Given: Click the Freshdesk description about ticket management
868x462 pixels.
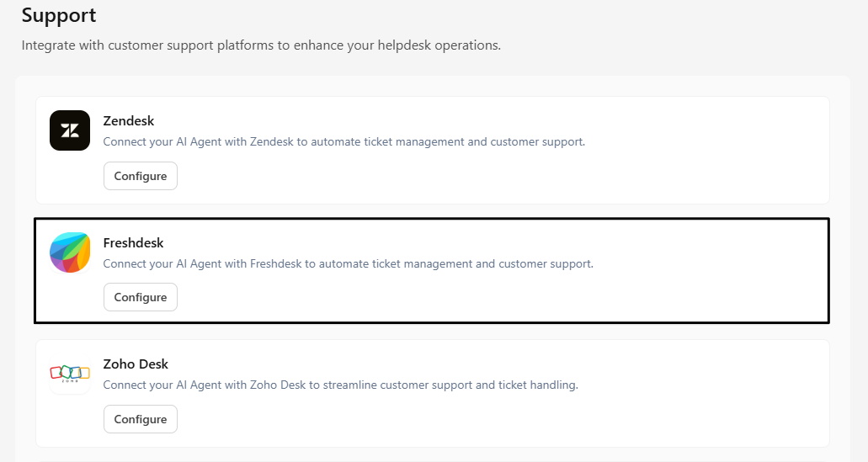Looking at the screenshot, I should (x=348, y=264).
